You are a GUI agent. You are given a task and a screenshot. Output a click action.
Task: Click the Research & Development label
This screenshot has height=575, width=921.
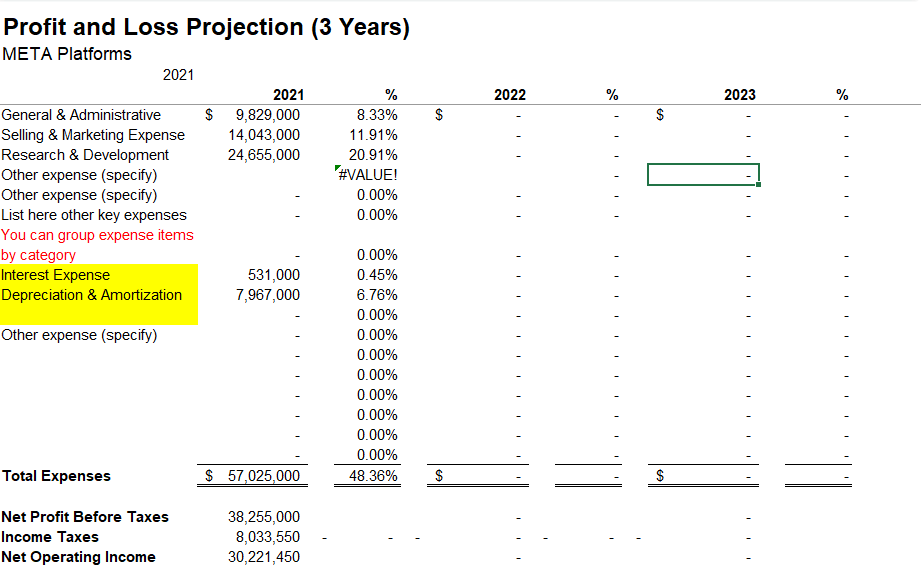85,155
